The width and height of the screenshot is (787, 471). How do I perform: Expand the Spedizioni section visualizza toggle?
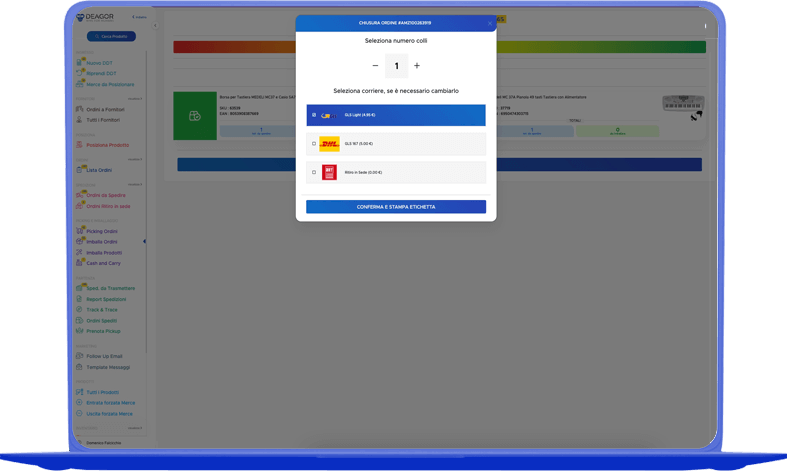135,185
